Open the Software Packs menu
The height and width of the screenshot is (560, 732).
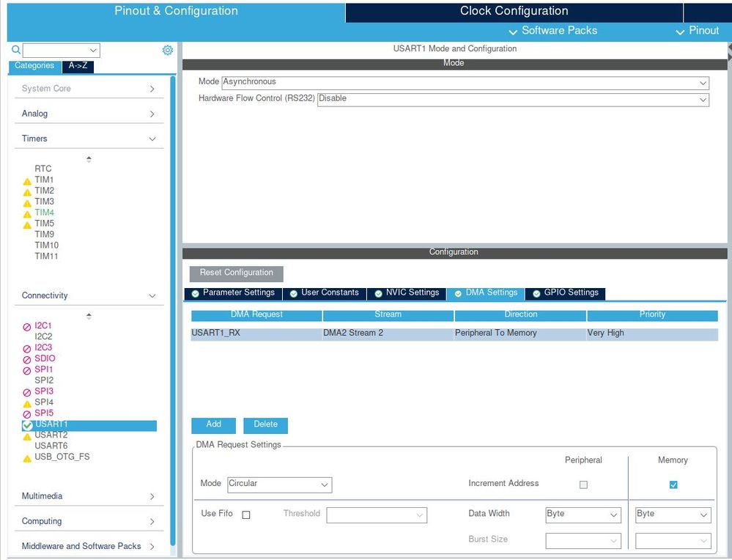click(552, 31)
